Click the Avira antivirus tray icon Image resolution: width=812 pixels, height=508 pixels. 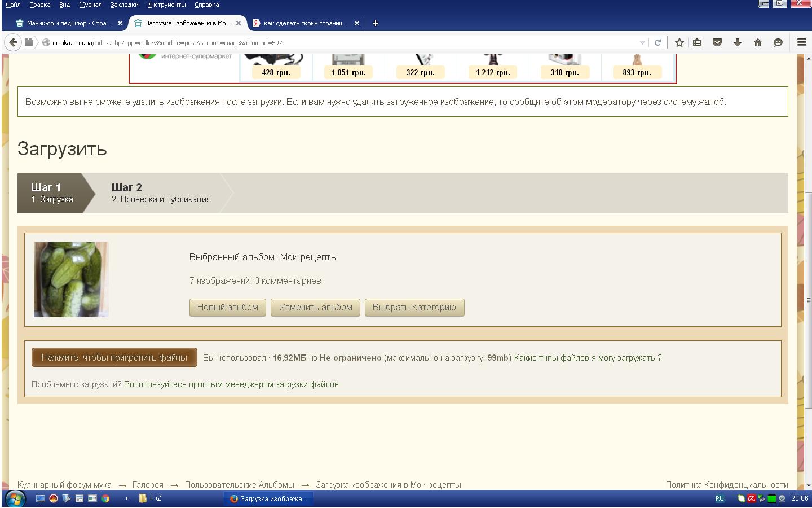751,498
